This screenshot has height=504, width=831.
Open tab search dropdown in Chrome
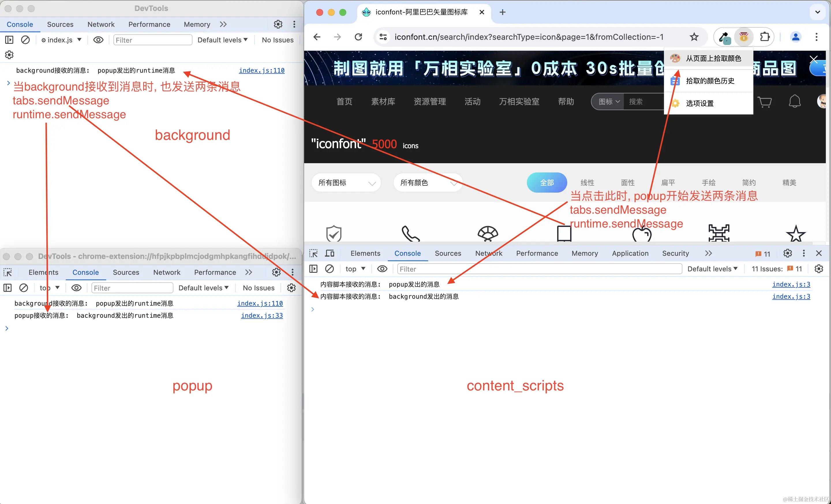pyautogui.click(x=817, y=12)
